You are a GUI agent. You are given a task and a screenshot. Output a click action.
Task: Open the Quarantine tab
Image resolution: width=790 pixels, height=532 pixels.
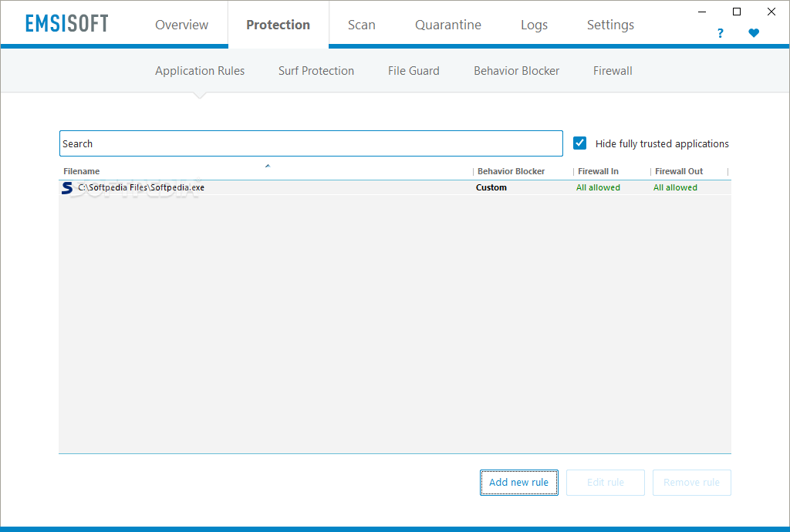point(448,25)
